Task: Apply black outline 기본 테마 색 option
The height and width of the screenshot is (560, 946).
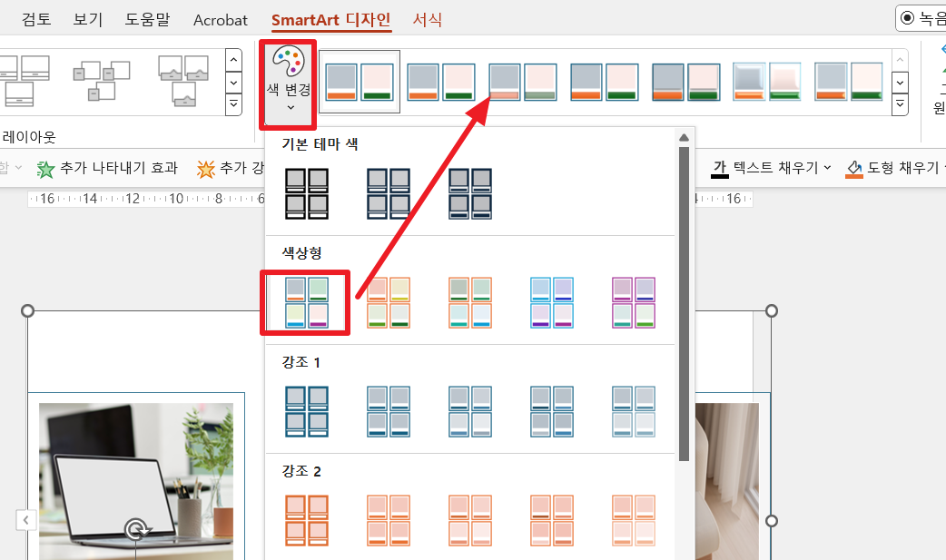Action: coord(307,193)
